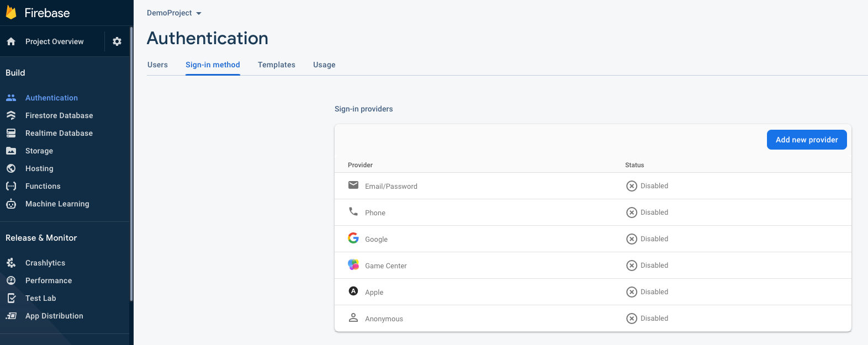
Task: Switch to the Users tab
Action: click(x=157, y=65)
